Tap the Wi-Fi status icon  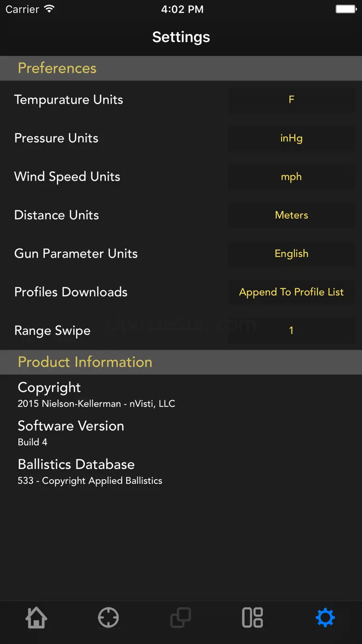(49, 9)
